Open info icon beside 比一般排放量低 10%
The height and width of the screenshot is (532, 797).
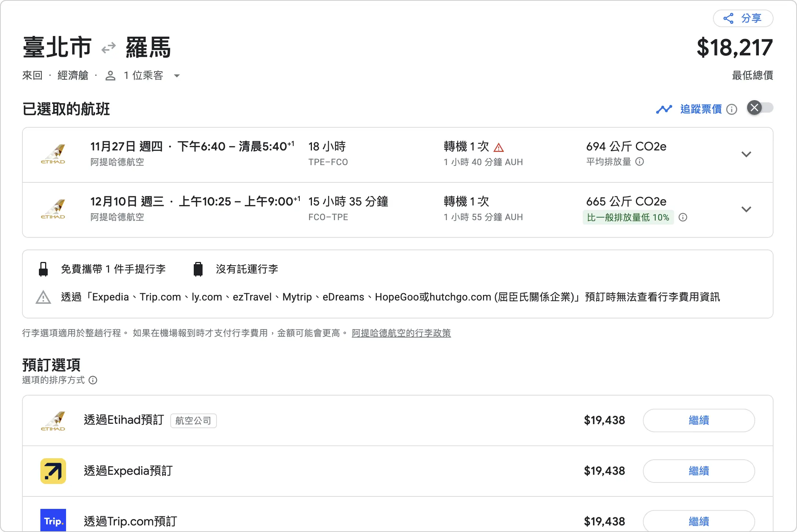pyautogui.click(x=683, y=217)
